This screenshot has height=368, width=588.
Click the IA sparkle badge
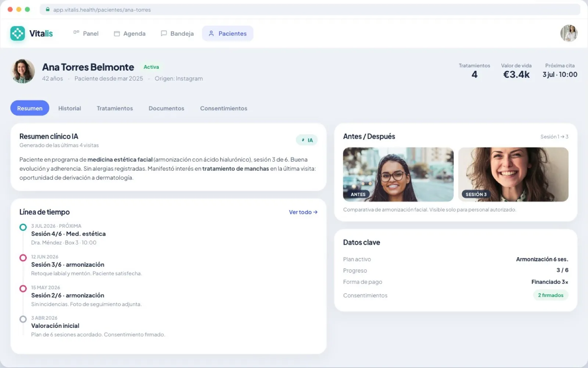pyautogui.click(x=306, y=140)
